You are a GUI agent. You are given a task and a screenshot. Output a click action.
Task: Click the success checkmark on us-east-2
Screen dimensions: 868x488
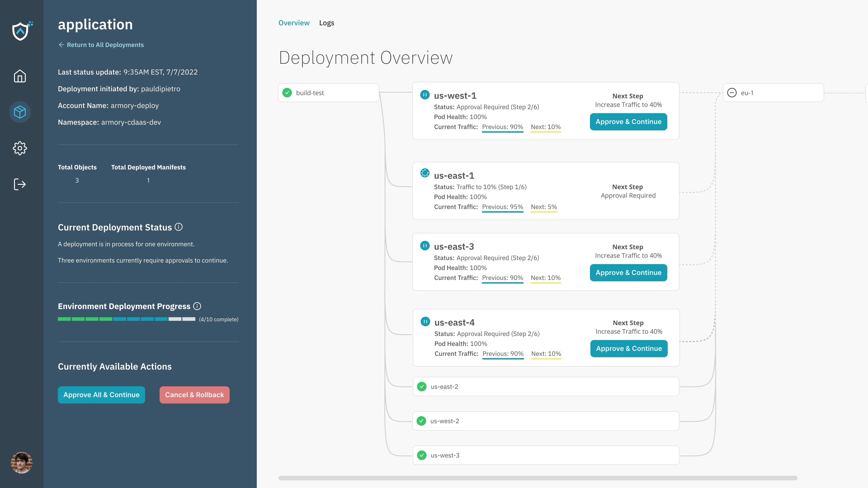pyautogui.click(x=422, y=387)
